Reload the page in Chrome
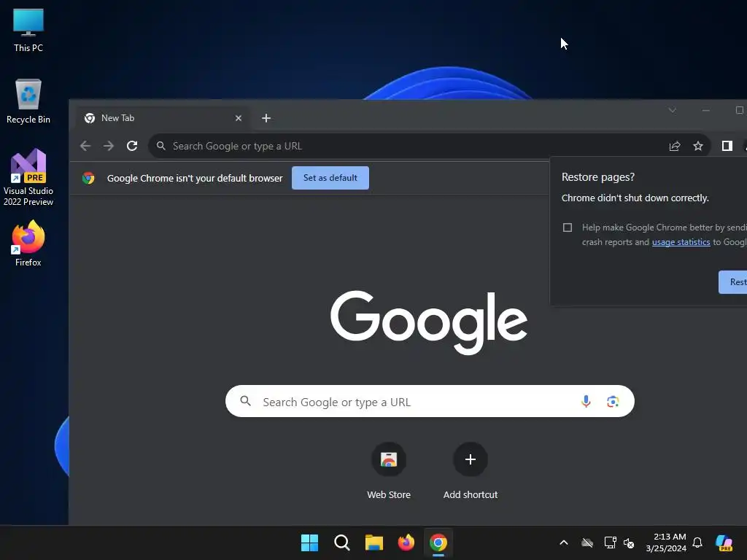The image size is (747, 560). click(x=132, y=146)
